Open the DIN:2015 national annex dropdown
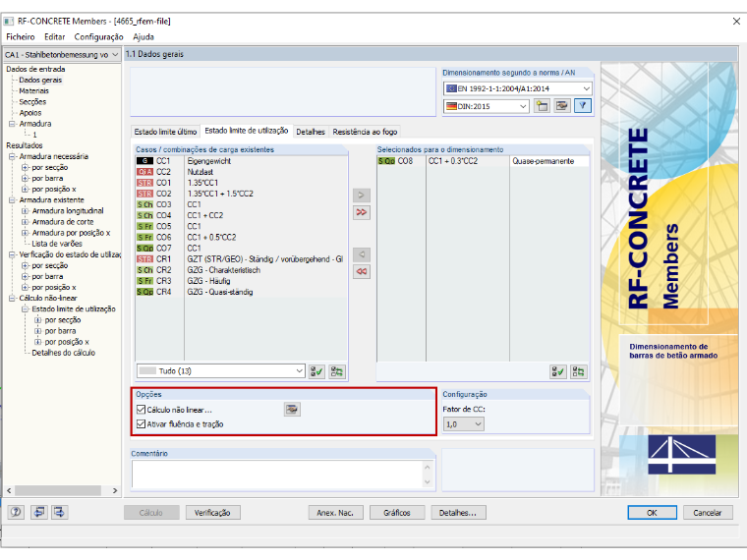Image resolution: width=747 pixels, height=560 pixels. pyautogui.click(x=486, y=106)
